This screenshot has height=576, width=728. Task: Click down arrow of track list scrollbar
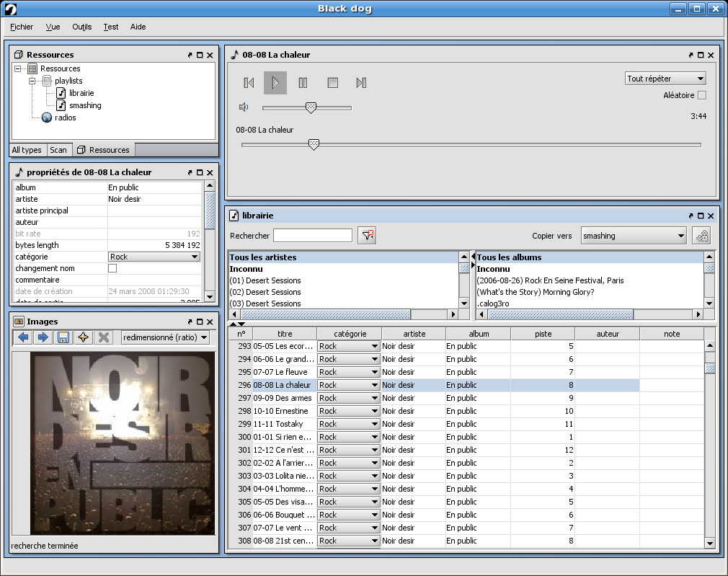point(709,543)
